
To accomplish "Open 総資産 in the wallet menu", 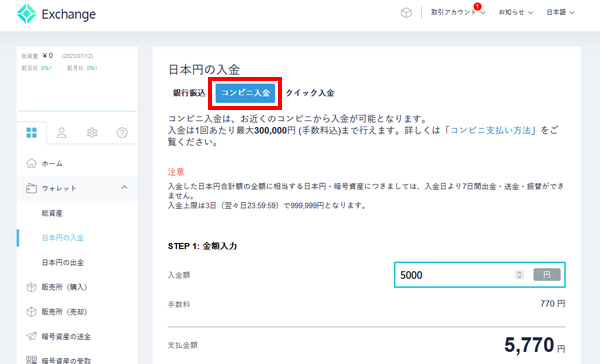I will (52, 213).
